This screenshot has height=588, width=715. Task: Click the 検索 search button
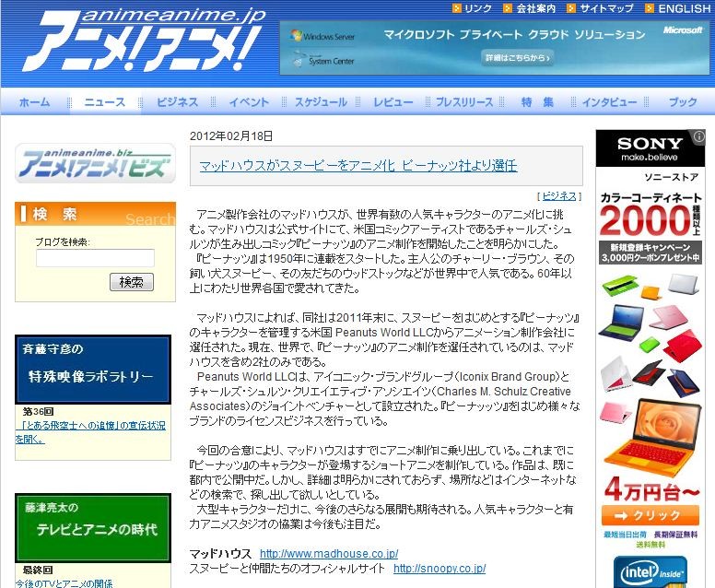point(132,282)
